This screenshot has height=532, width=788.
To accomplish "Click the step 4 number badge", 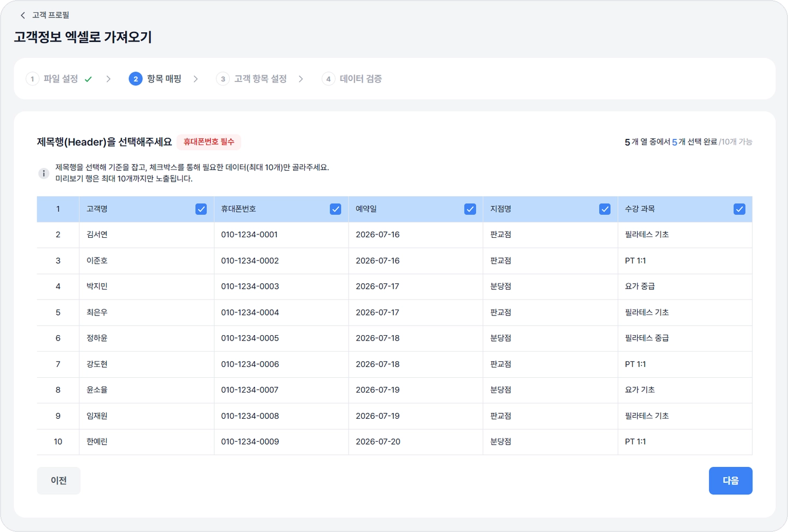I will click(x=328, y=79).
